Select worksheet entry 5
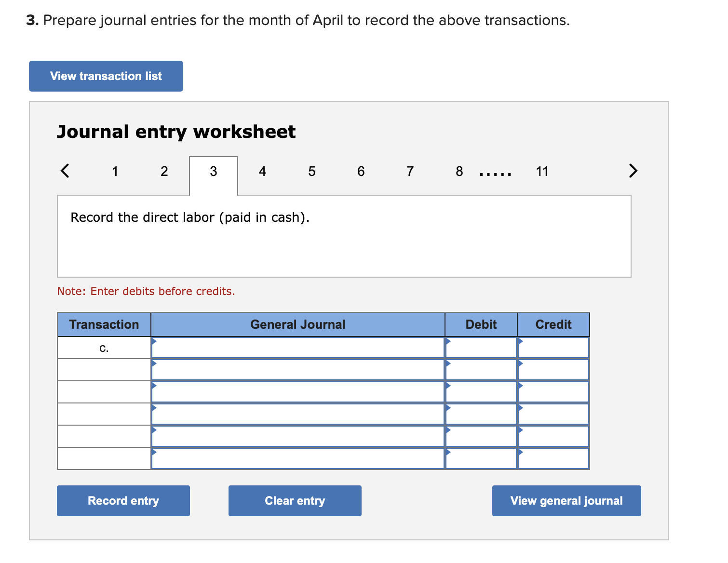 tap(311, 171)
